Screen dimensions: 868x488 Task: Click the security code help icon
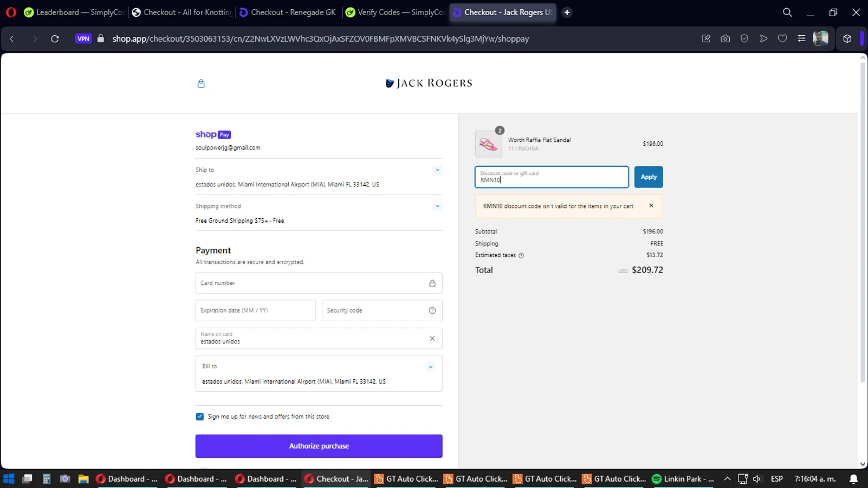(x=432, y=310)
